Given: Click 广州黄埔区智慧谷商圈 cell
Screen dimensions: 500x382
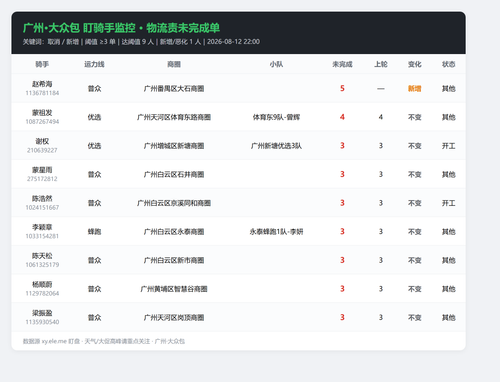Looking at the screenshot, I should tap(174, 289).
